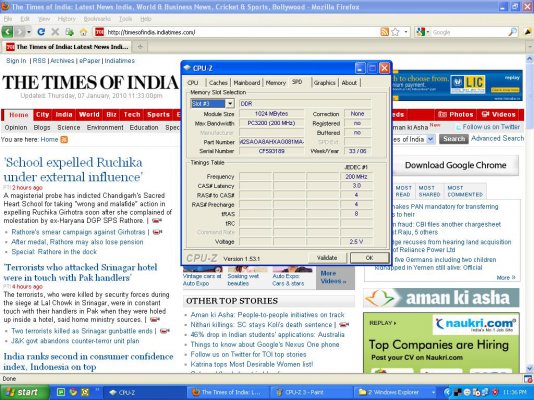Open the Archives link
Viewport: 534px width, 400px height.
pos(62,61)
